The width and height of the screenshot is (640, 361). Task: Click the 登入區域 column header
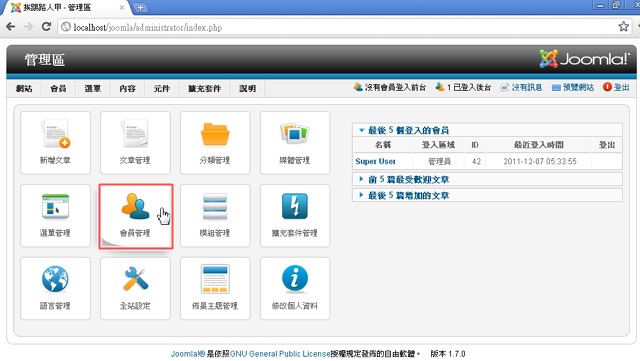pos(438,145)
